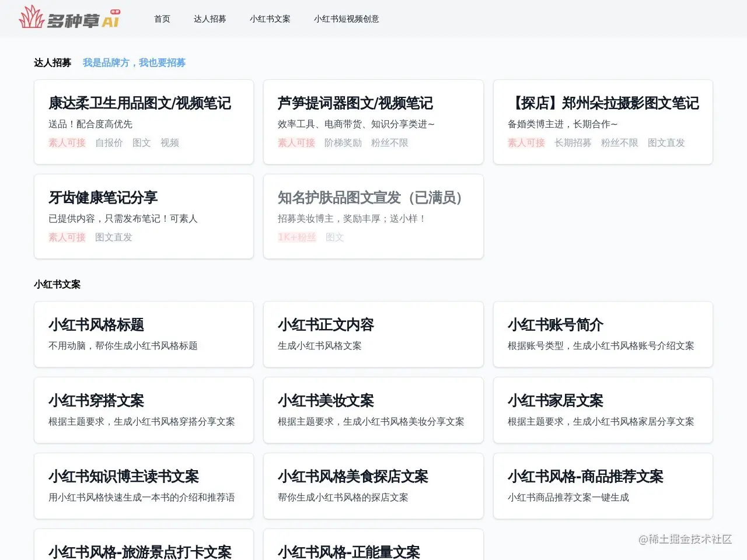747x560 pixels.
Task: Open the 首页 nav item
Action: click(162, 19)
